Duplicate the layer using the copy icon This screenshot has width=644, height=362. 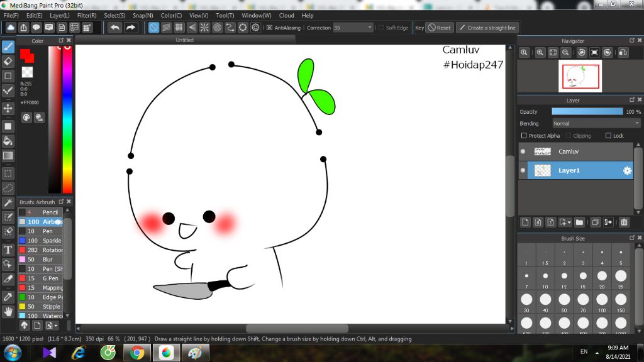point(595,222)
